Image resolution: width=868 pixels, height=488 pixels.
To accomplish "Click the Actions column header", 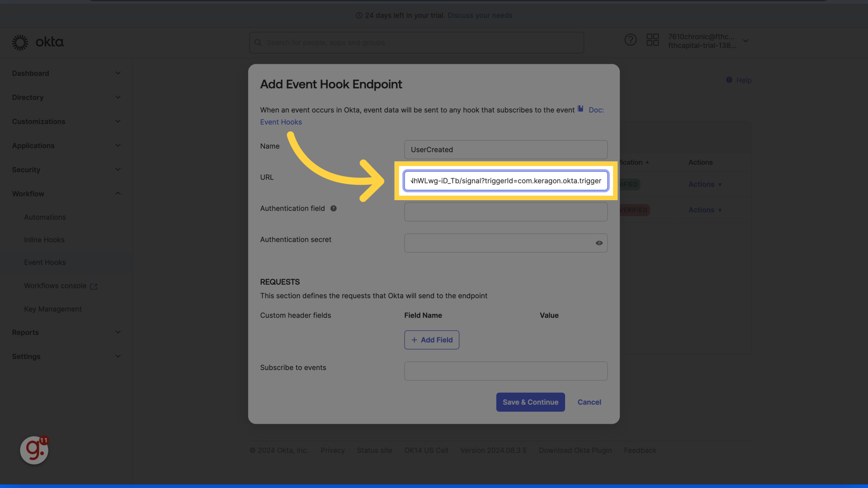I will click(700, 162).
